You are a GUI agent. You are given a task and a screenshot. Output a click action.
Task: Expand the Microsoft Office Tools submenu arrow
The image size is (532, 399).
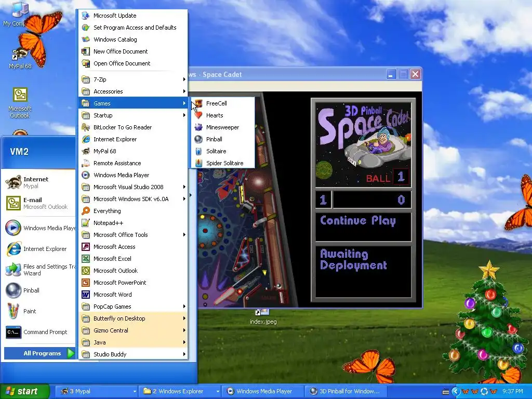tap(184, 235)
